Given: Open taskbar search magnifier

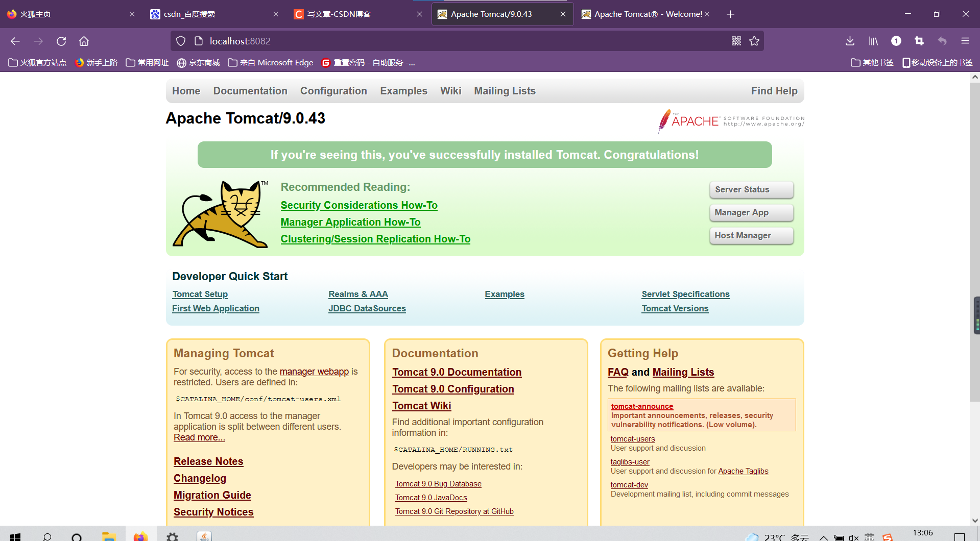Looking at the screenshot, I should click(x=47, y=537).
